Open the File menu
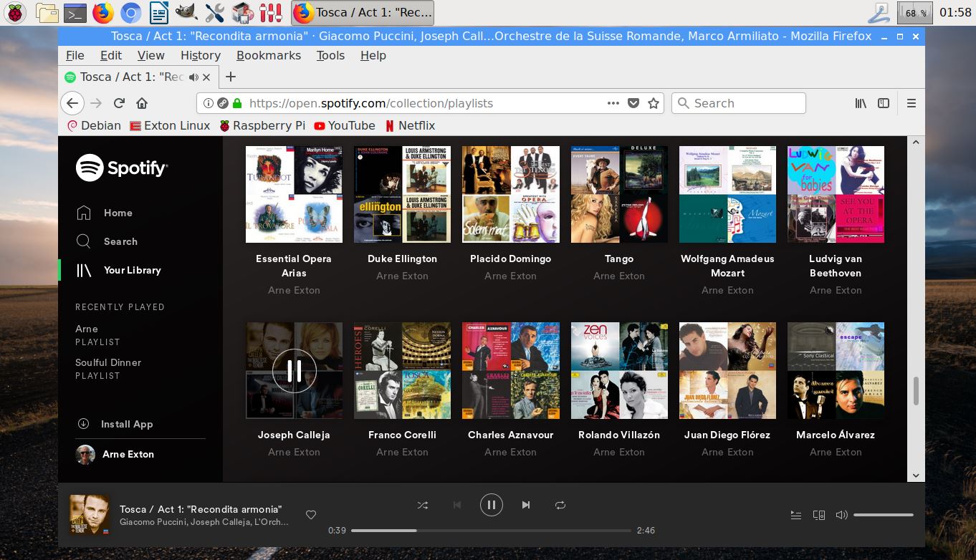Image resolution: width=976 pixels, height=560 pixels. tap(75, 55)
